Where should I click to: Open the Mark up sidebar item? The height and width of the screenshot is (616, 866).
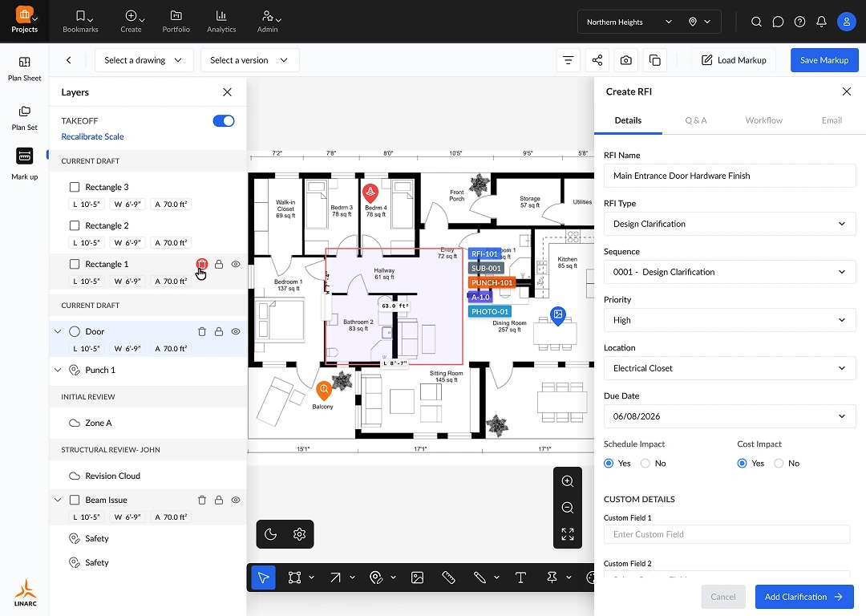[24, 164]
